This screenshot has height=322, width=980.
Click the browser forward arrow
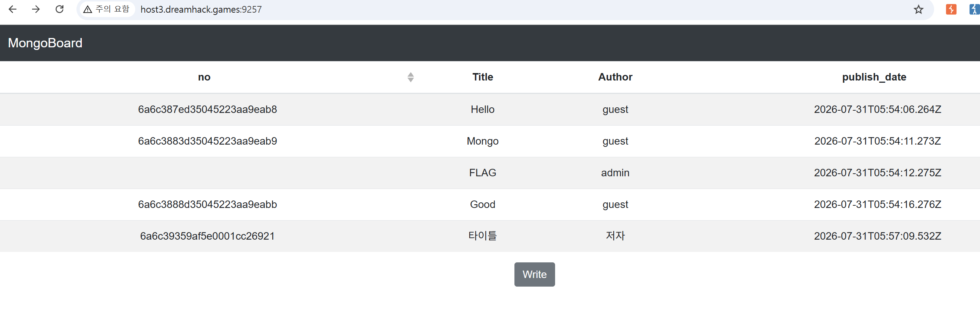[x=36, y=10]
